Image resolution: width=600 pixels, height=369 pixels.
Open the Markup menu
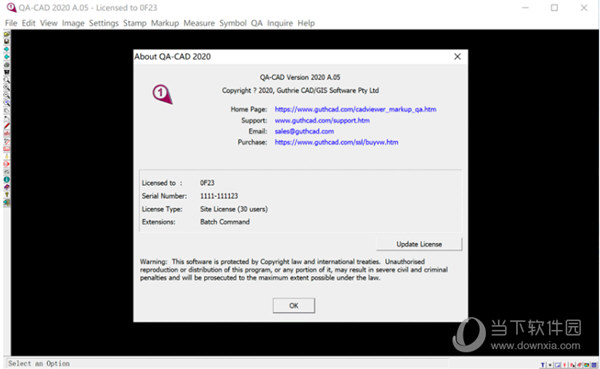coord(165,23)
